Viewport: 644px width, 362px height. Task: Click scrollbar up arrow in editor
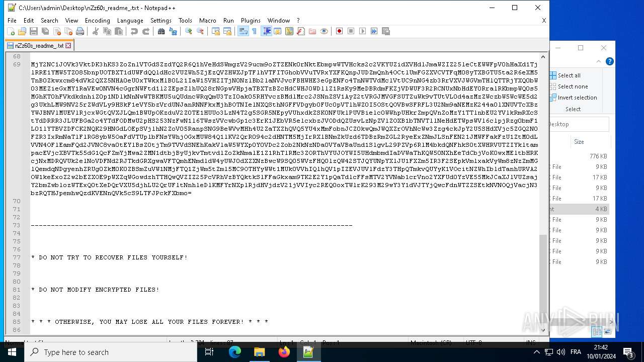(x=543, y=57)
